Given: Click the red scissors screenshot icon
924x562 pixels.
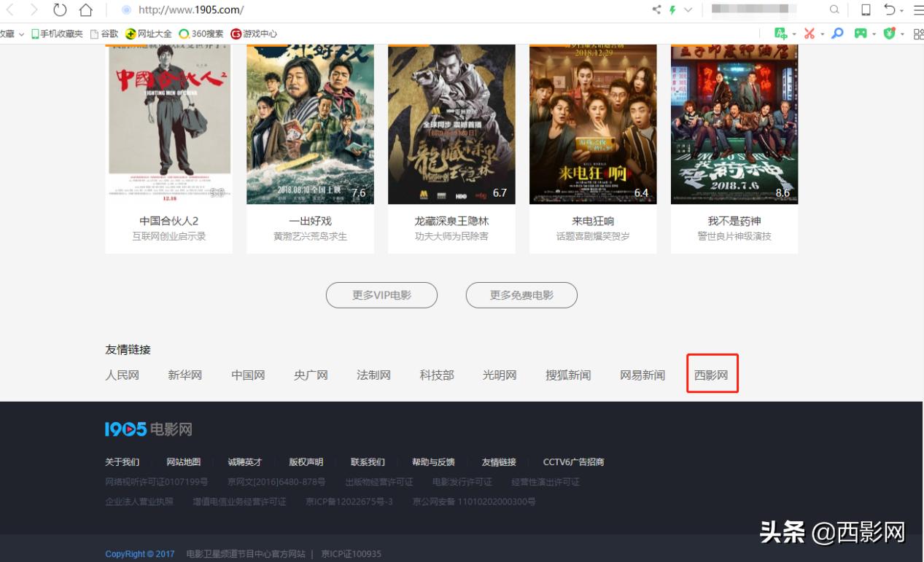Looking at the screenshot, I should (810, 34).
